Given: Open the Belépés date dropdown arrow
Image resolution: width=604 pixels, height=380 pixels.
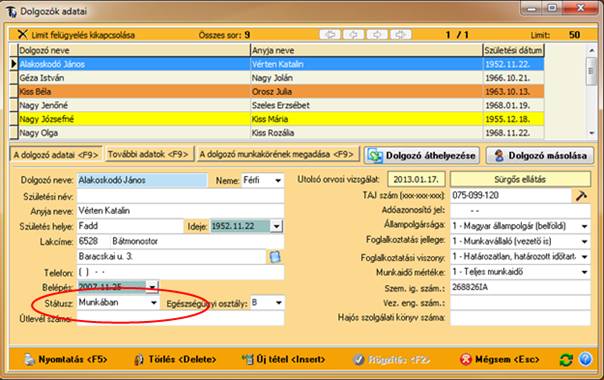Looking at the screenshot, I should point(152,287).
